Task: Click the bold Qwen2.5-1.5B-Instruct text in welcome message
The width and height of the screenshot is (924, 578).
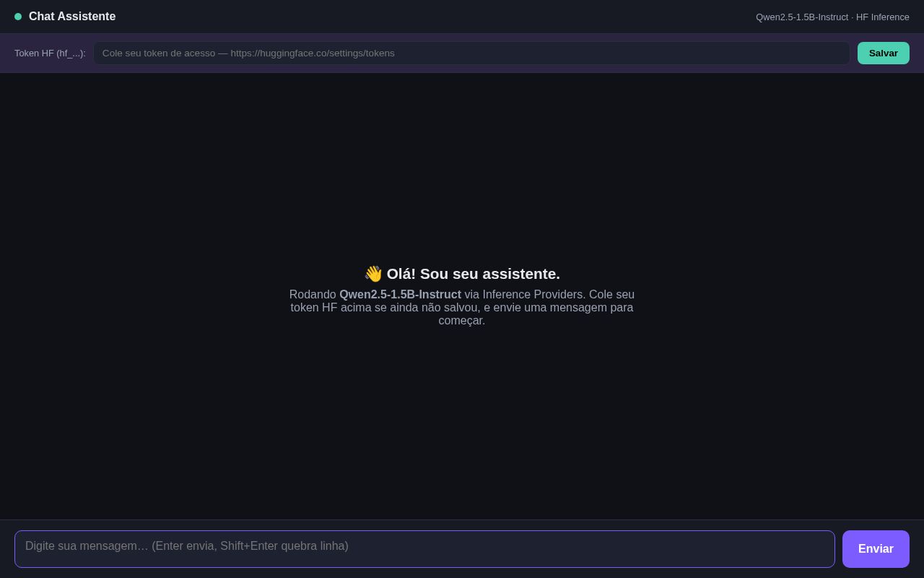Action: (x=400, y=295)
